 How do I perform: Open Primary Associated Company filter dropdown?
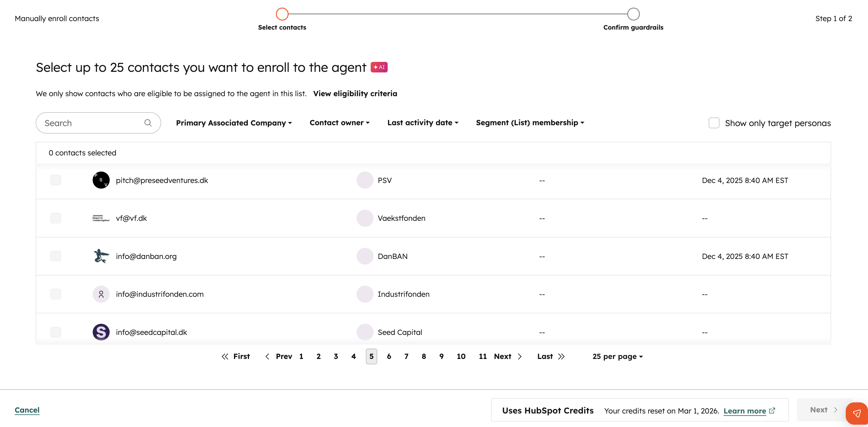pos(234,123)
